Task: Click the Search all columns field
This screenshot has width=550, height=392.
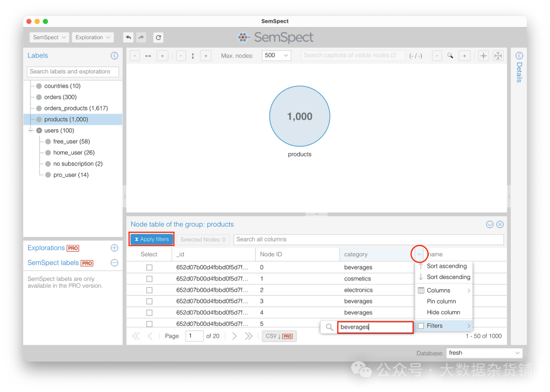Action: click(x=368, y=239)
